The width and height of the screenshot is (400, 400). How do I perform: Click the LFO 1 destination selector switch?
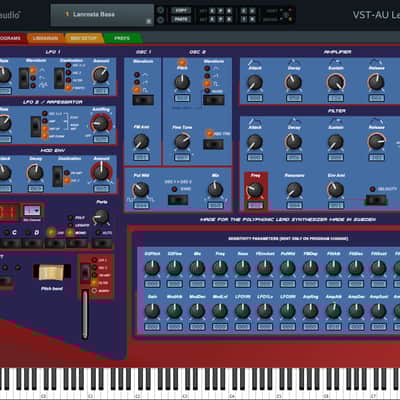coord(59,78)
